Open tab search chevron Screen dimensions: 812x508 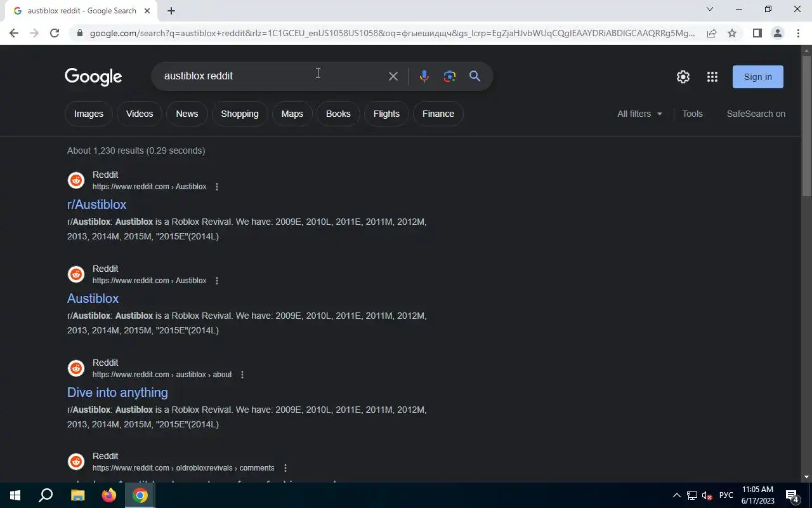coord(710,9)
